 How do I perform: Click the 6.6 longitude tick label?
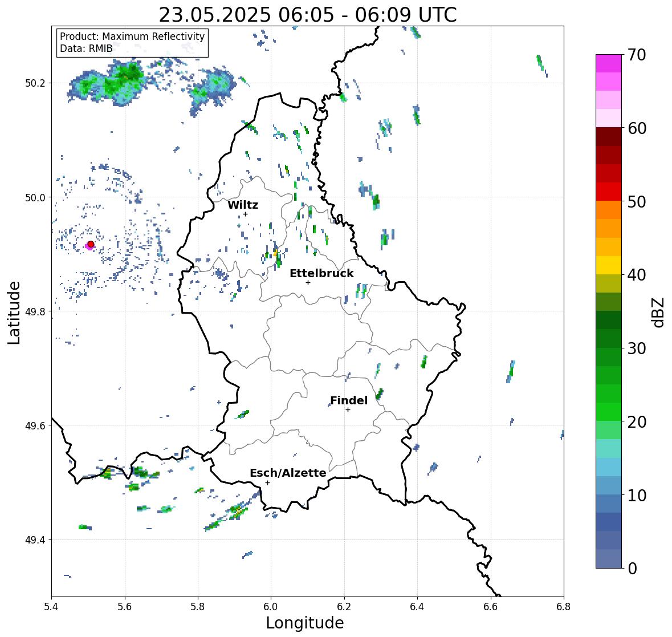491,607
